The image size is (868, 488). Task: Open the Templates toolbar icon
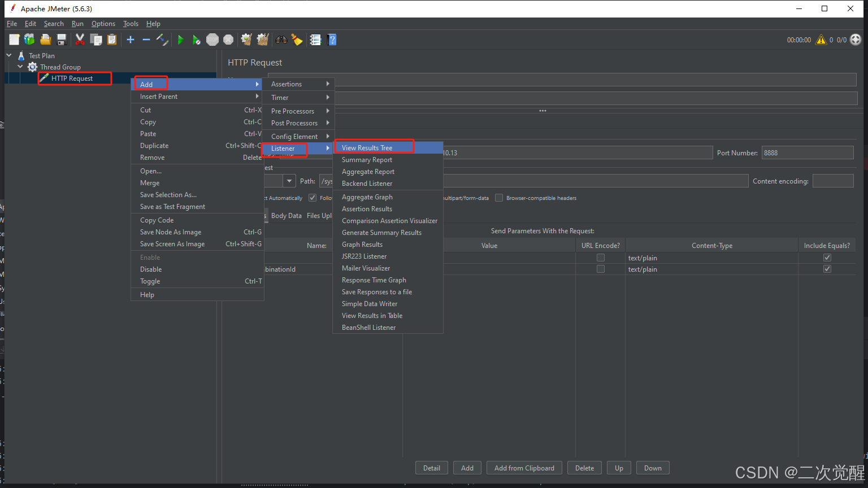coord(29,40)
